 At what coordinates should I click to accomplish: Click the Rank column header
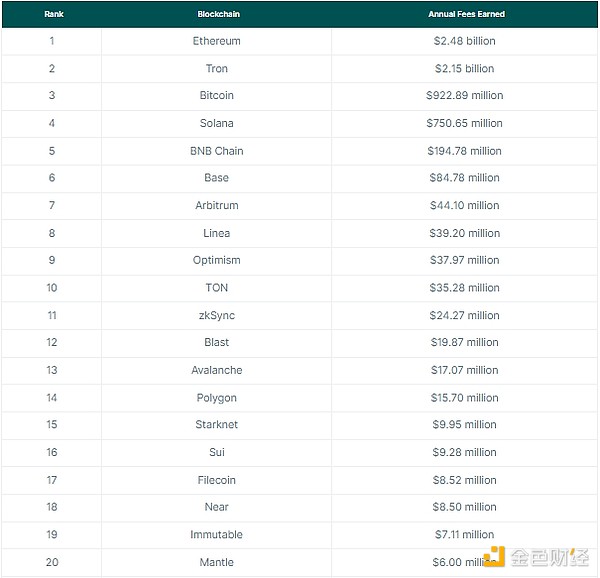[x=54, y=14]
